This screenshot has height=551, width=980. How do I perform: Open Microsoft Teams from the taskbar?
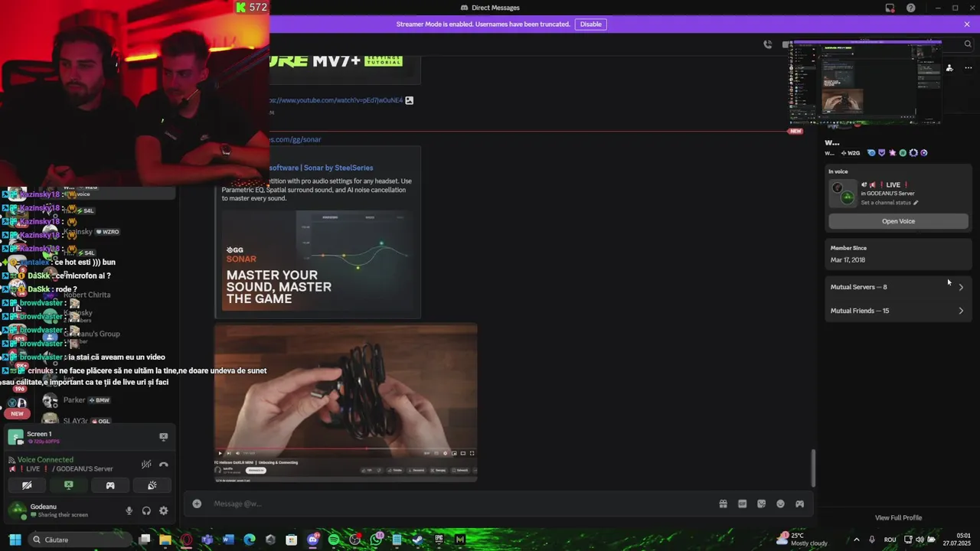[207, 540]
